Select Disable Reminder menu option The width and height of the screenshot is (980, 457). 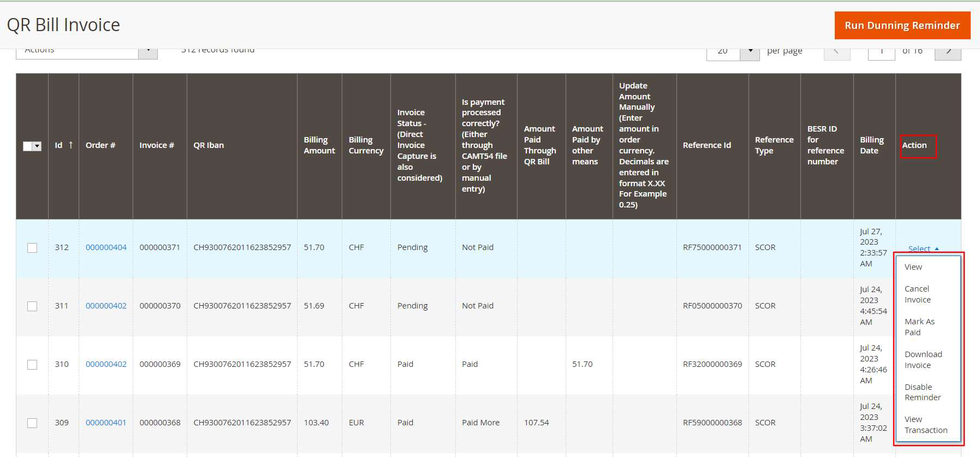click(x=922, y=392)
